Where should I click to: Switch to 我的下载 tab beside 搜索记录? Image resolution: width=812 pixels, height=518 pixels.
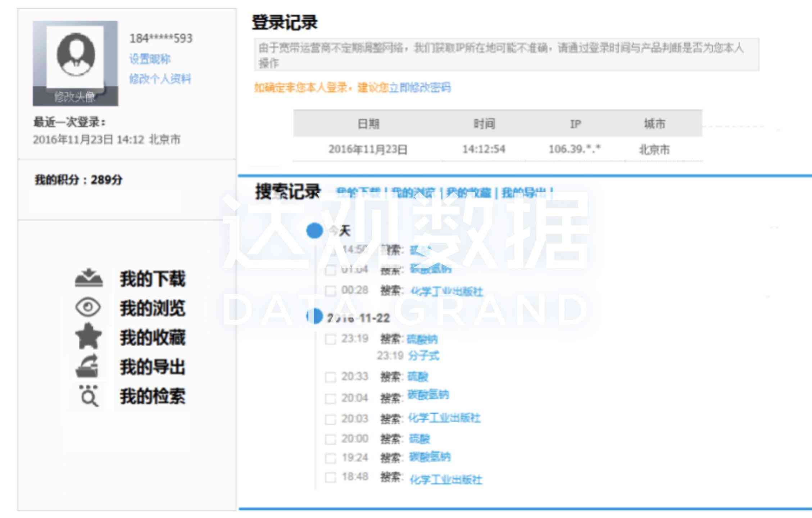coord(358,193)
